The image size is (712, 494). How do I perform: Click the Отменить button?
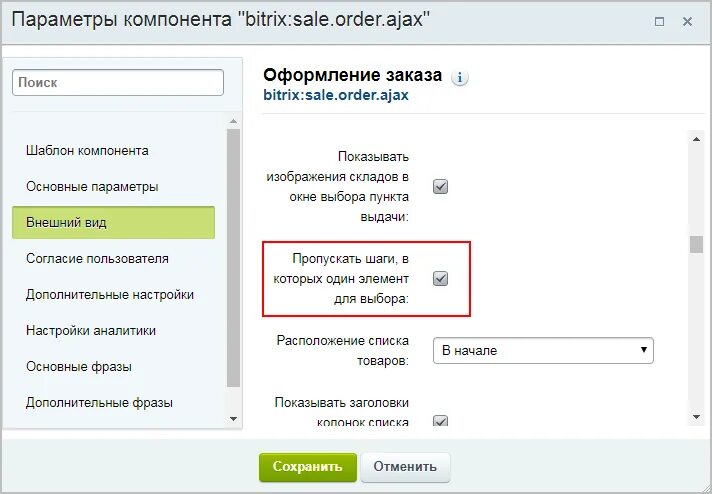(405, 467)
